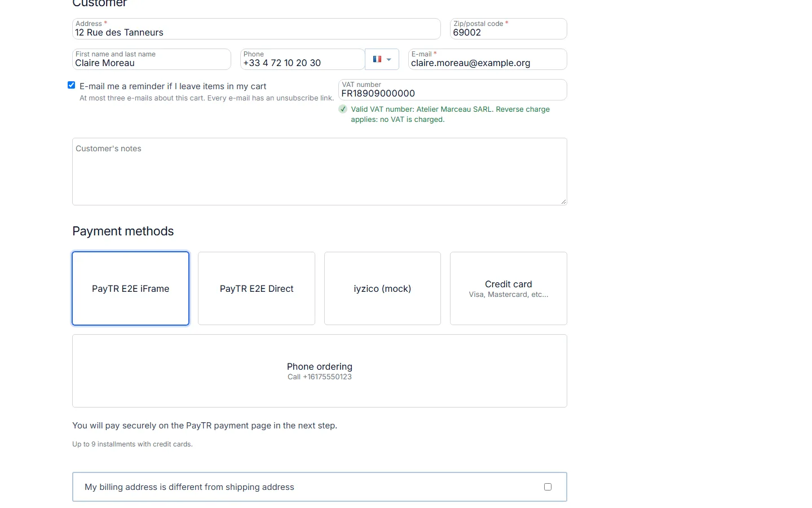Click the 'E-mail me a reminder' label
The width and height of the screenshot is (812, 508).
point(173,86)
